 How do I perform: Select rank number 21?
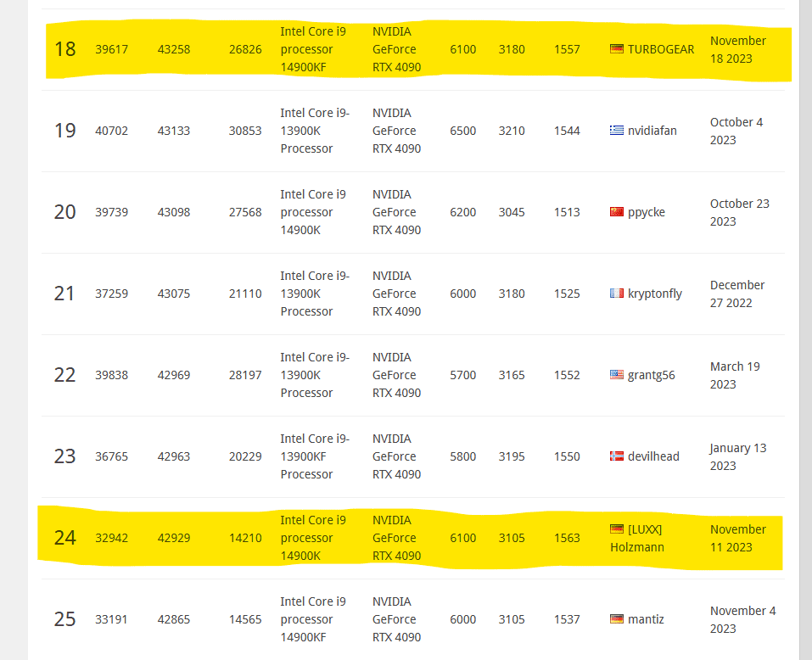coord(64,294)
